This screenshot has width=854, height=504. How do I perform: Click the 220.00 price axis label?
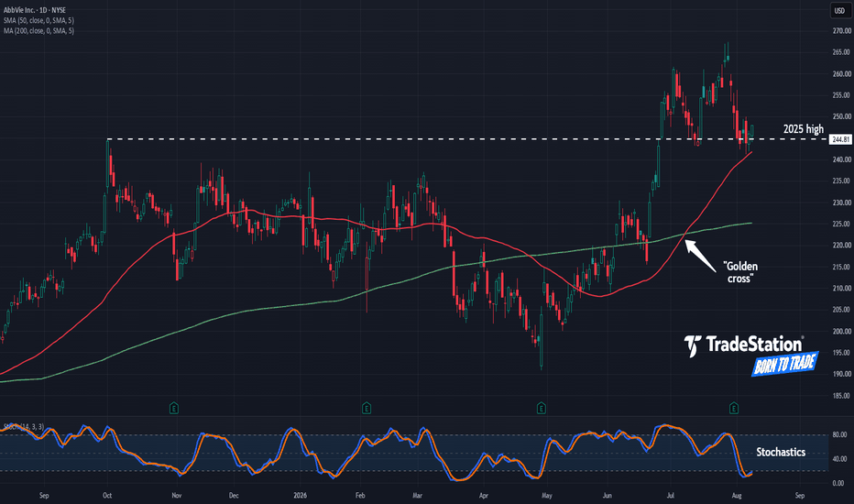tap(841, 246)
